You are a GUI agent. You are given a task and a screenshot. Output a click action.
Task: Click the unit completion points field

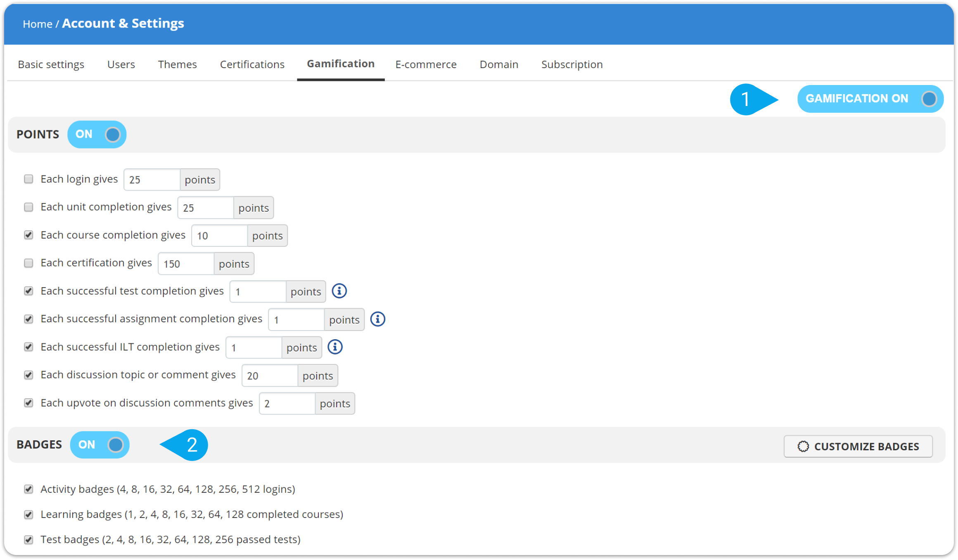(x=206, y=208)
